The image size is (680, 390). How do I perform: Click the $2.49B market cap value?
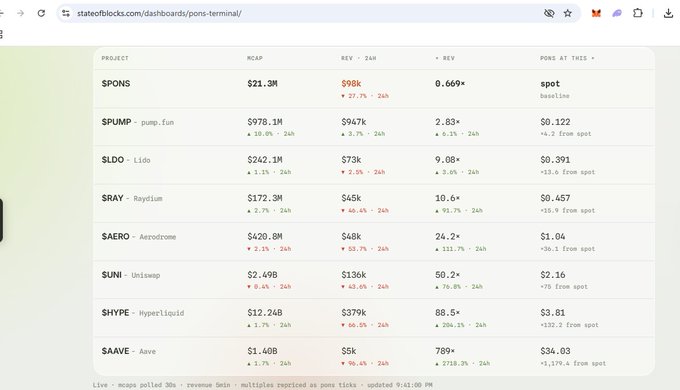[262, 275]
